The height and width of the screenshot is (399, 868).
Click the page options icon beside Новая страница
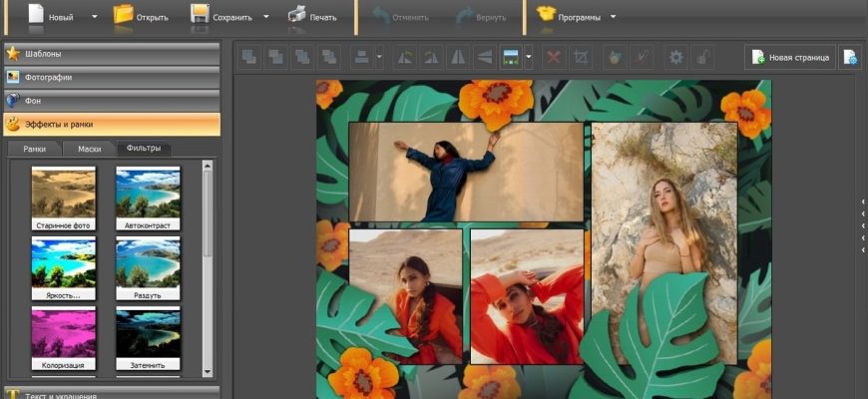pos(850,57)
